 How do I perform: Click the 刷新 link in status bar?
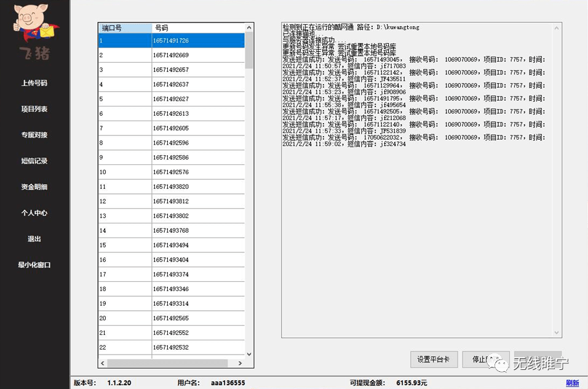pyautogui.click(x=572, y=383)
